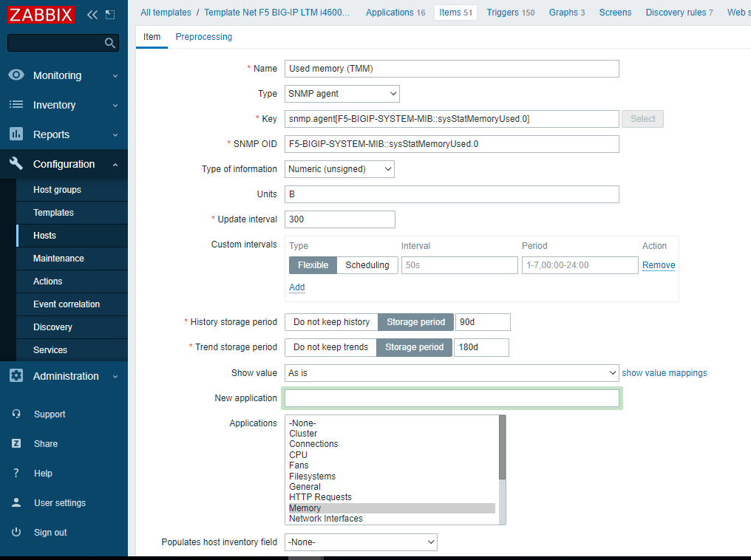
Task: Focus the SNMP OID field
Action: [452, 144]
